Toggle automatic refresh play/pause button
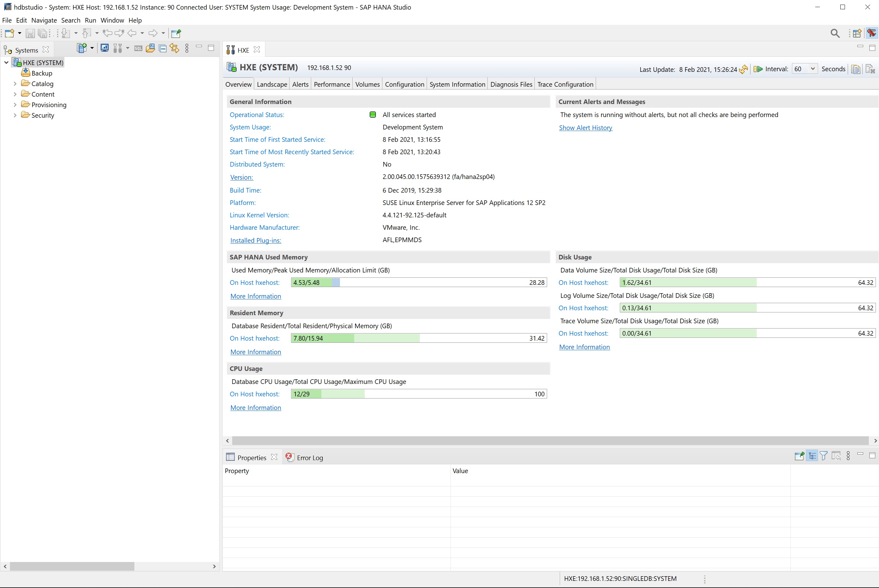 pos(758,69)
